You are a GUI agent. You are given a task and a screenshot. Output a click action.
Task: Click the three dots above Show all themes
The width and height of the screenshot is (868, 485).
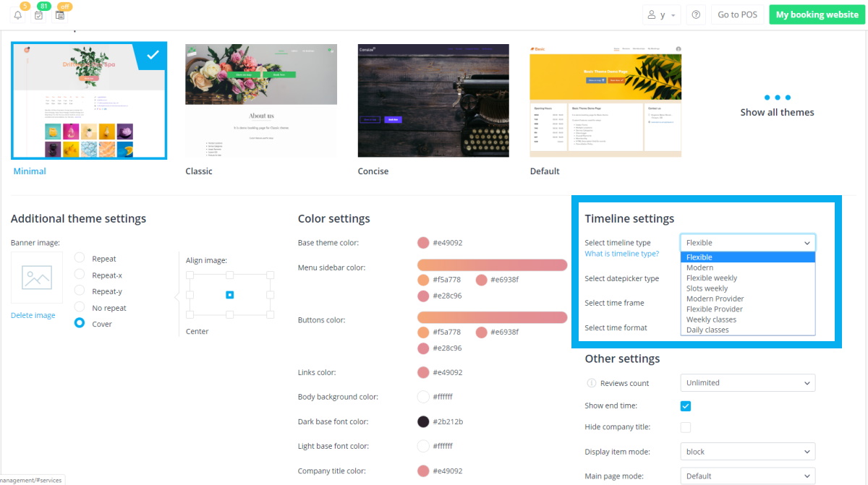pyautogui.click(x=777, y=98)
